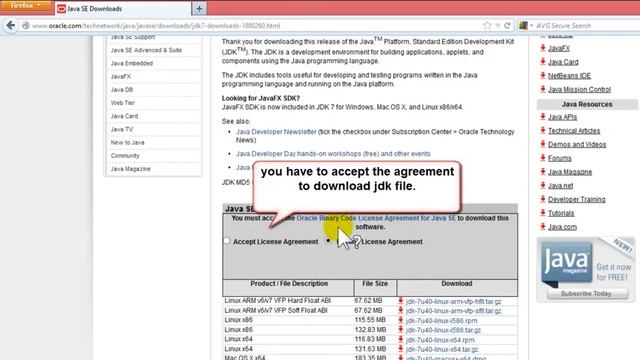
Task: Open Java SE Advanced & Suite sidebar item
Action: coord(146,50)
